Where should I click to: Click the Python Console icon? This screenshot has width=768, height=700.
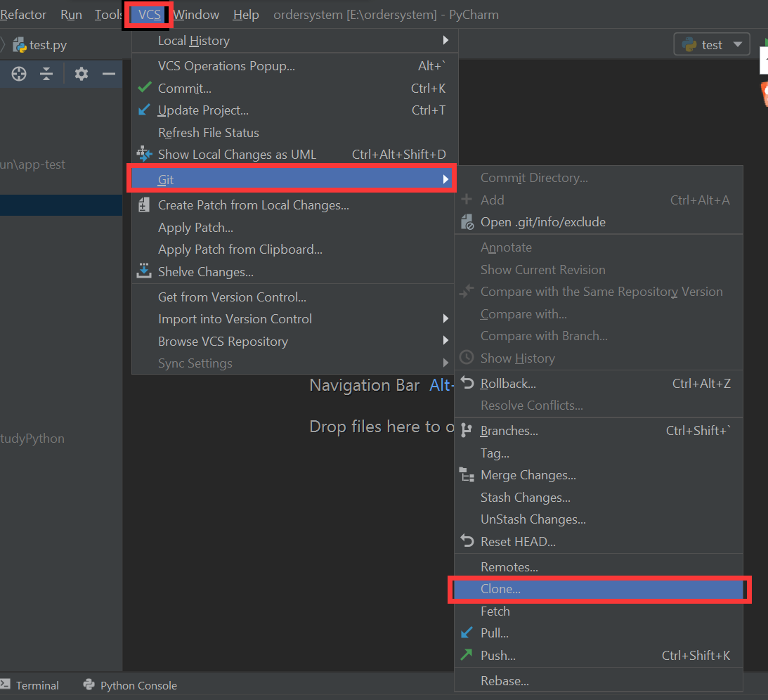89,685
